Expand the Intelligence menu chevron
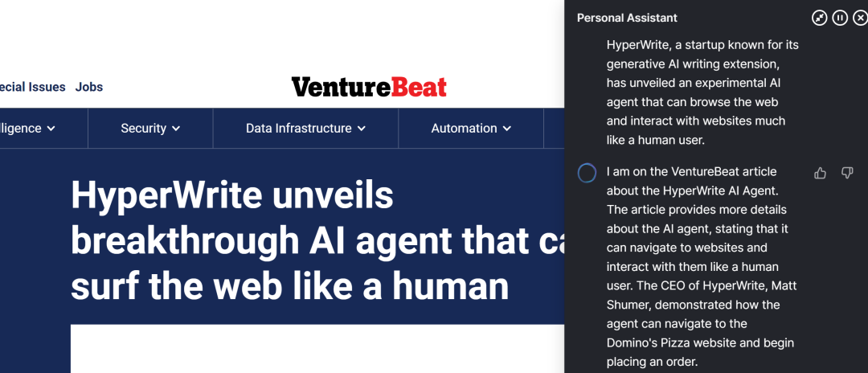 pos(51,129)
